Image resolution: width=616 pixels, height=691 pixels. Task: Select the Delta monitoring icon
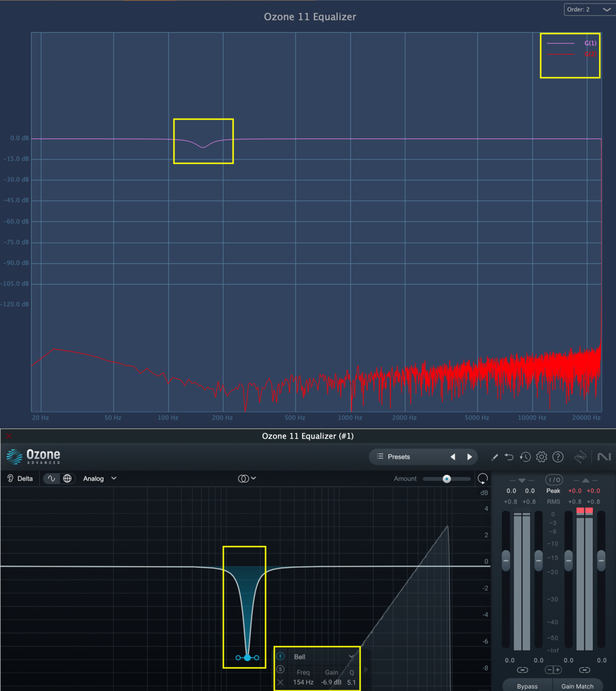coord(19,478)
